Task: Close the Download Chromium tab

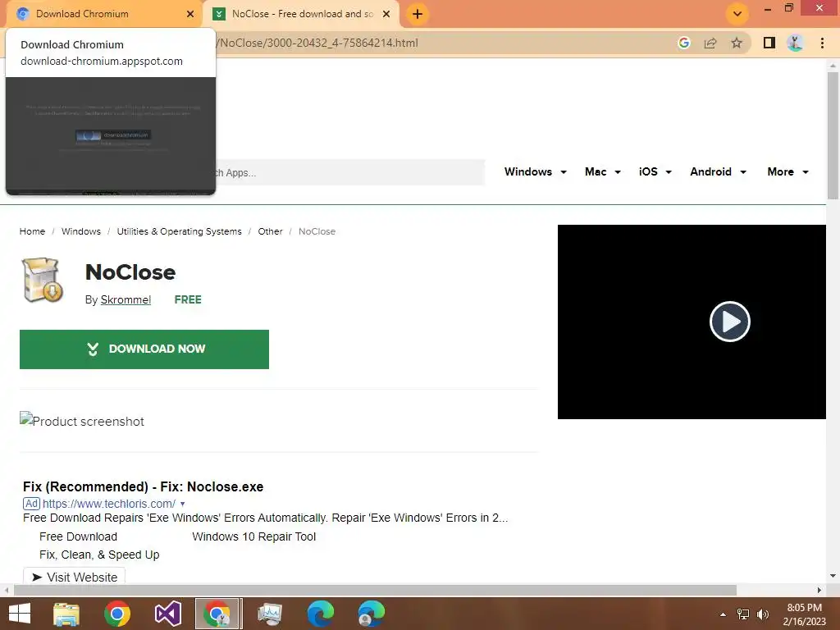Action: (190, 14)
